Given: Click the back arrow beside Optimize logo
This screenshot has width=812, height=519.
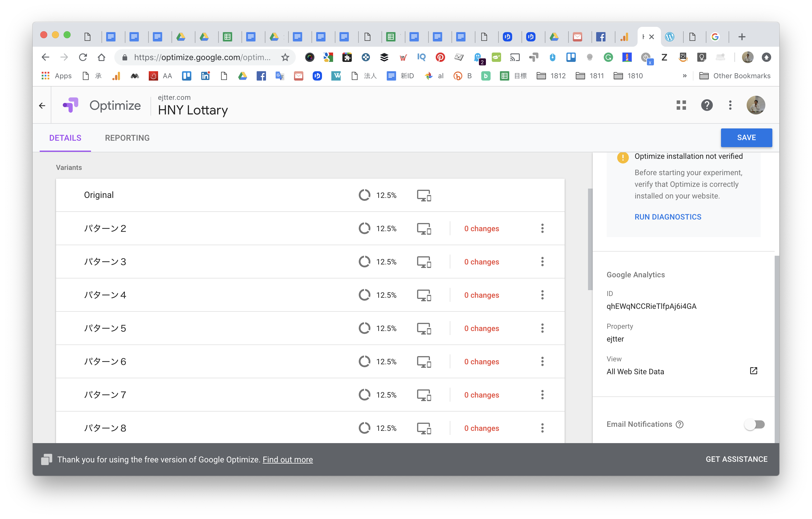Looking at the screenshot, I should click(x=42, y=106).
